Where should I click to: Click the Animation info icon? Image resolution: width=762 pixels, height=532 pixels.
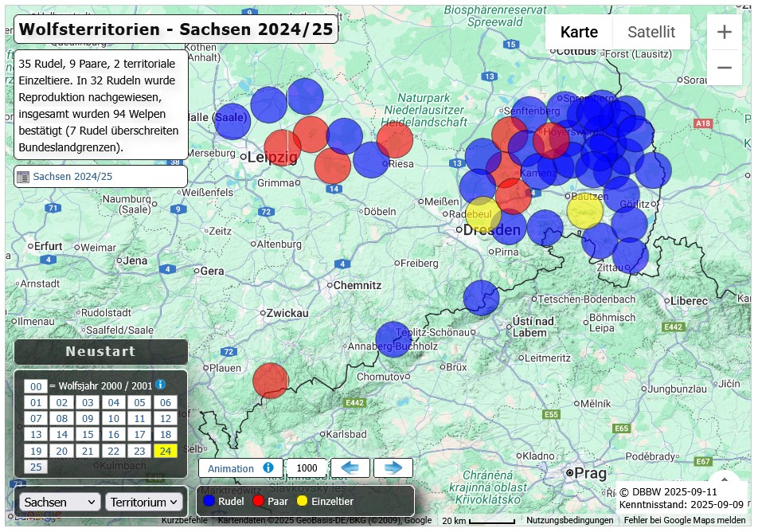tap(268, 468)
